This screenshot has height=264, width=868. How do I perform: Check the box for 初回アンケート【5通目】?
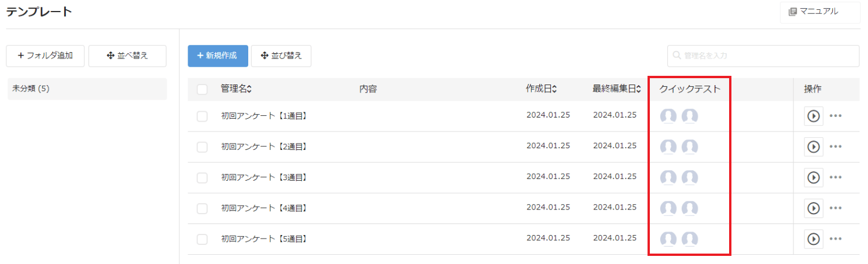[202, 239]
